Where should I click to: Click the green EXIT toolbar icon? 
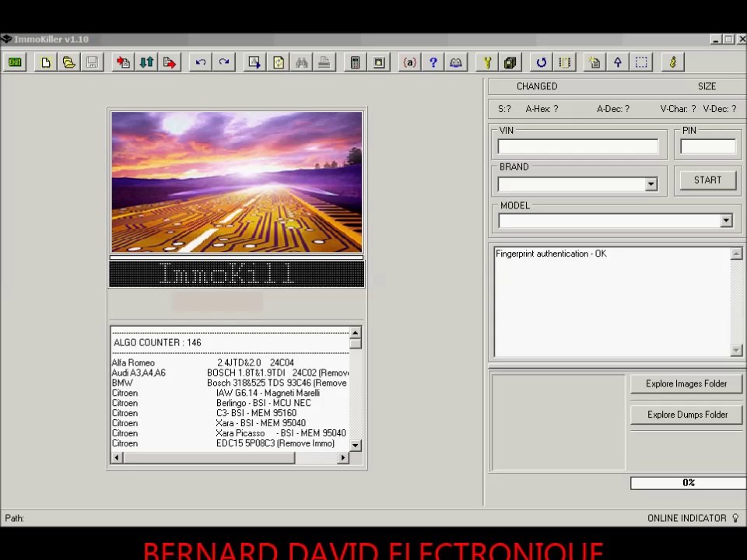point(15,62)
